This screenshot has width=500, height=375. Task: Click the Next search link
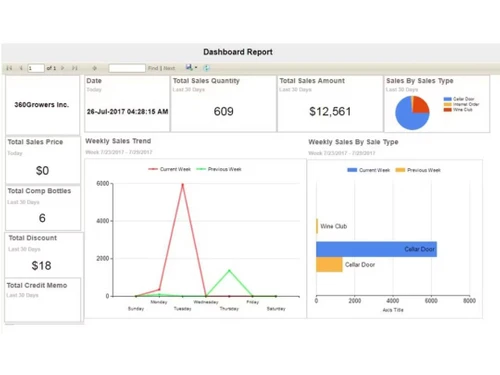pyautogui.click(x=169, y=68)
